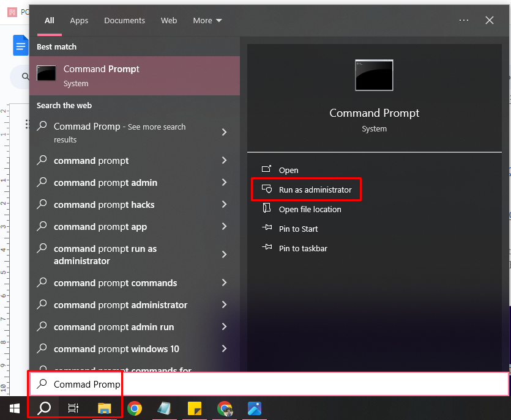Expand arrow for 'command prompt administrator'
Viewport: 511px width, 420px height.
tap(224, 304)
